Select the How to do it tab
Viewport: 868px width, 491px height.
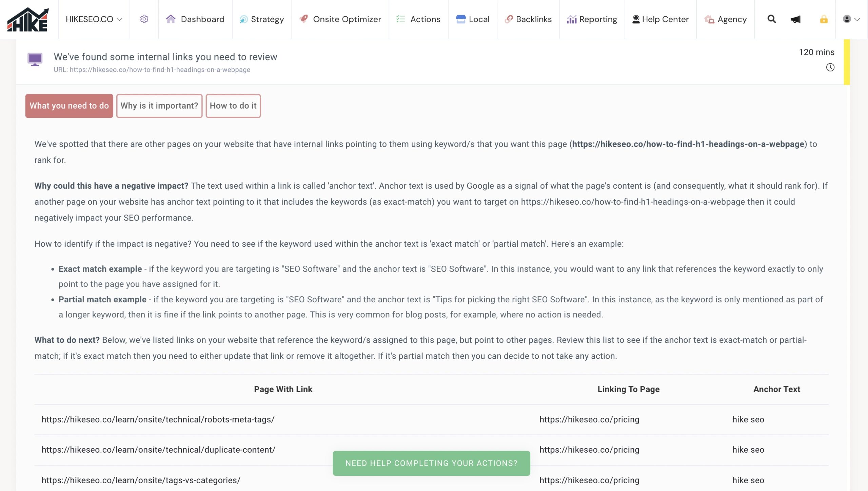[233, 106]
